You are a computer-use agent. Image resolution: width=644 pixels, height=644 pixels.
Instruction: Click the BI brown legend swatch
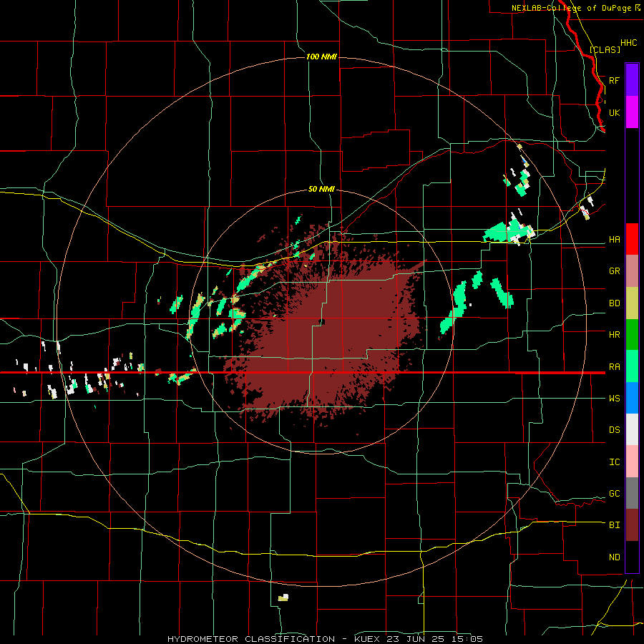[x=632, y=525]
